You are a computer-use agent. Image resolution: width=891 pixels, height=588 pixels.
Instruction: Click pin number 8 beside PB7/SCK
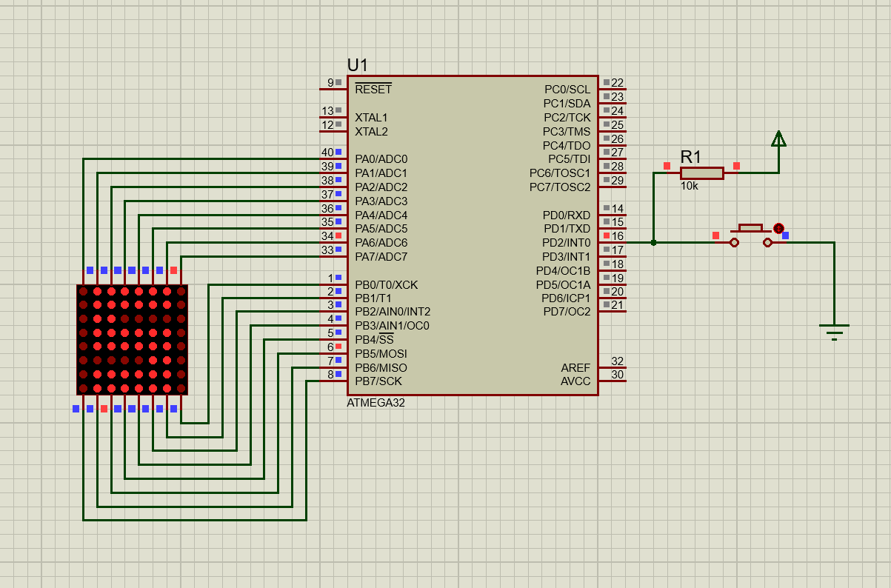[331, 375]
